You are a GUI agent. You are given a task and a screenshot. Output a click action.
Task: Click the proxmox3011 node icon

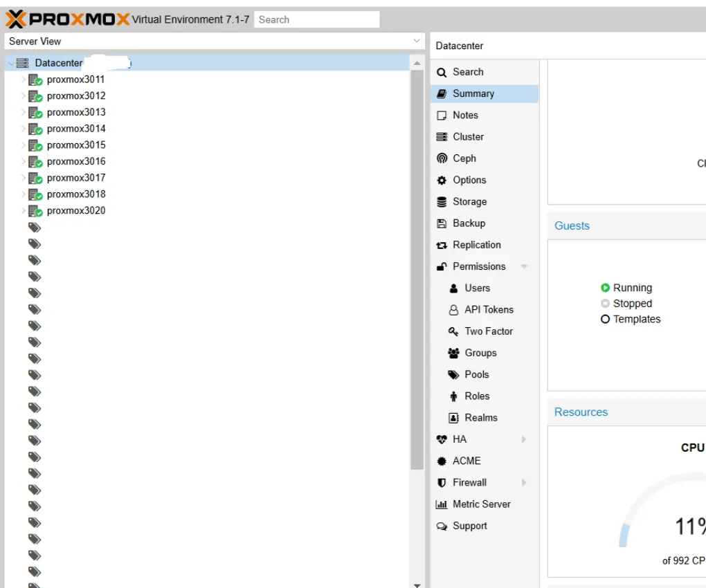click(35, 80)
